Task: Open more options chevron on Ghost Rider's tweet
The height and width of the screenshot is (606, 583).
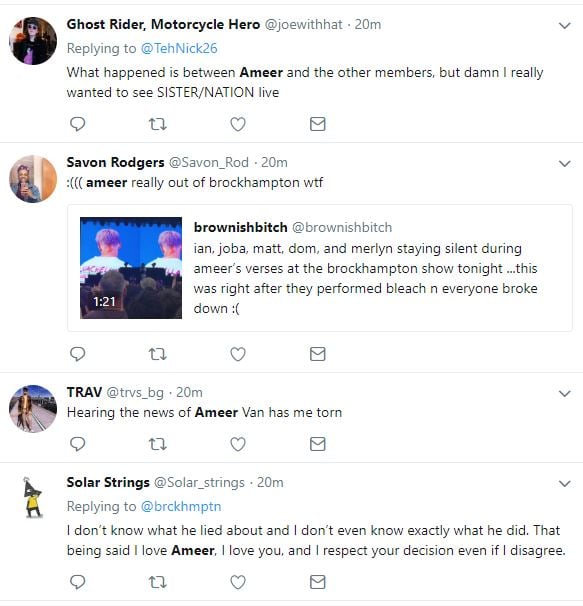Action: click(565, 26)
